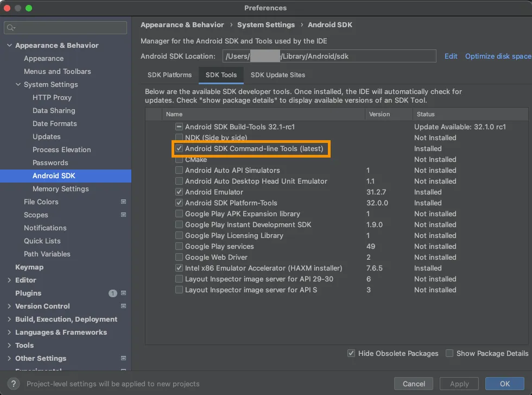This screenshot has width=532, height=395.
Task: Enable Show Package Details
Action: click(449, 353)
